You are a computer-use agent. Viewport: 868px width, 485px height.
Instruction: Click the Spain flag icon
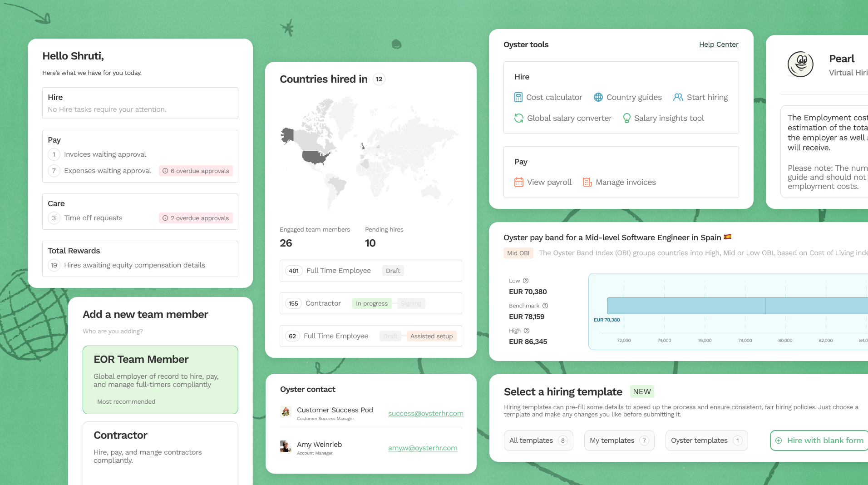(x=728, y=237)
